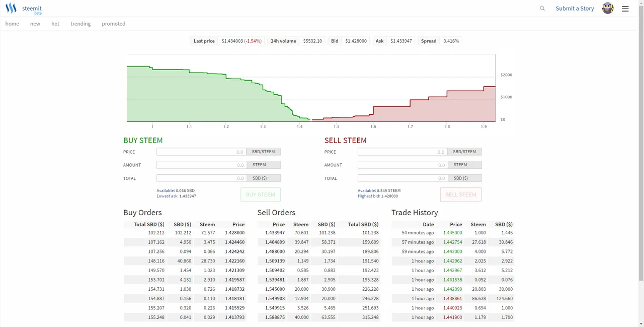
Task: Select sell order priced 1.539481
Action: (319, 280)
